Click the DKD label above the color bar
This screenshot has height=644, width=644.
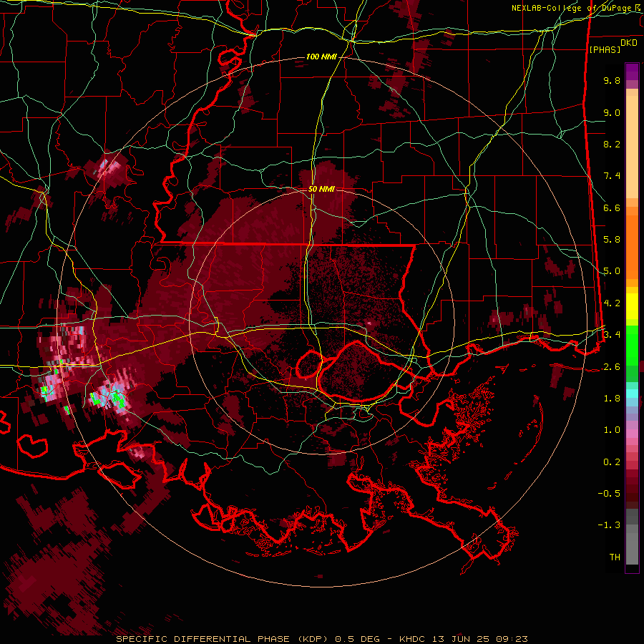click(629, 43)
